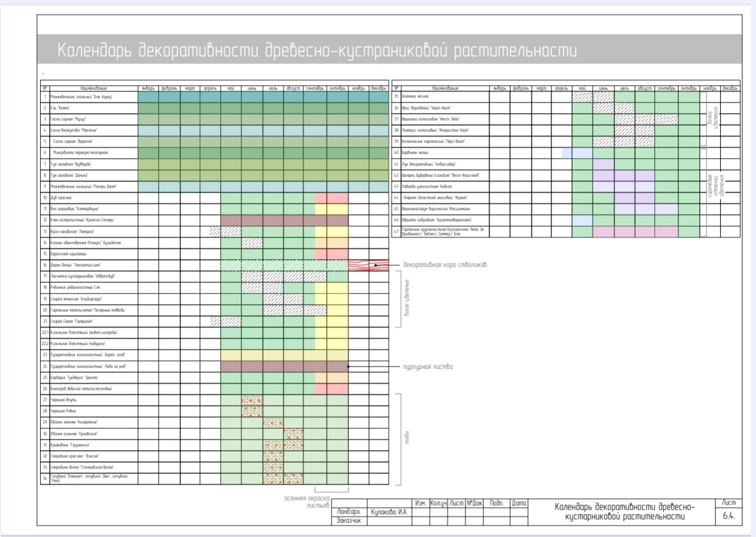Click the 'пурпурная листва' annotation label
Image resolution: width=756 pixels, height=537 pixels.
coord(428,367)
